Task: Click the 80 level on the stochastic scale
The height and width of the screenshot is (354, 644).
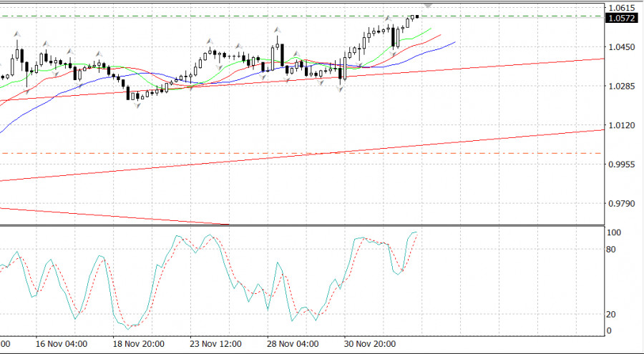Action: (611, 250)
